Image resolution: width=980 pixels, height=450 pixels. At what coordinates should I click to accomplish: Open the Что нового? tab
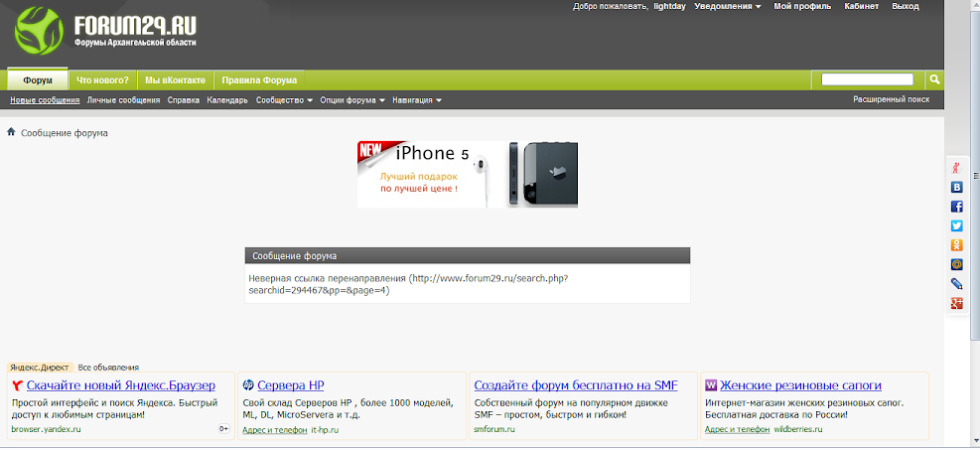pyautogui.click(x=102, y=80)
